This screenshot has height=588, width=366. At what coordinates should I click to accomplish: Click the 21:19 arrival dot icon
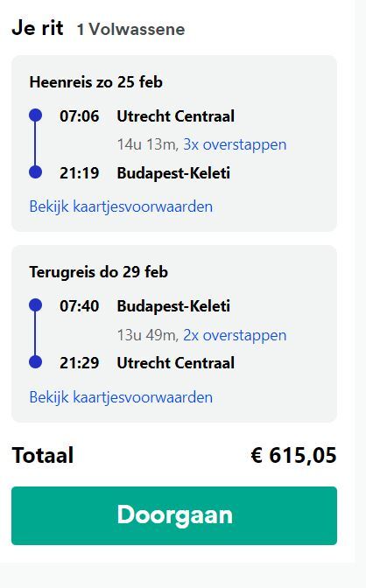click(x=35, y=172)
